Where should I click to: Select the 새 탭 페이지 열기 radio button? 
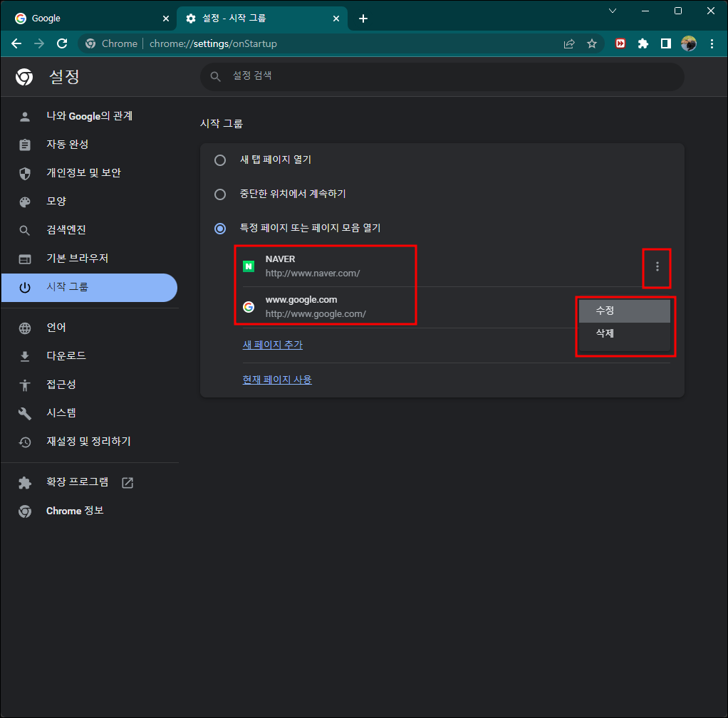220,160
